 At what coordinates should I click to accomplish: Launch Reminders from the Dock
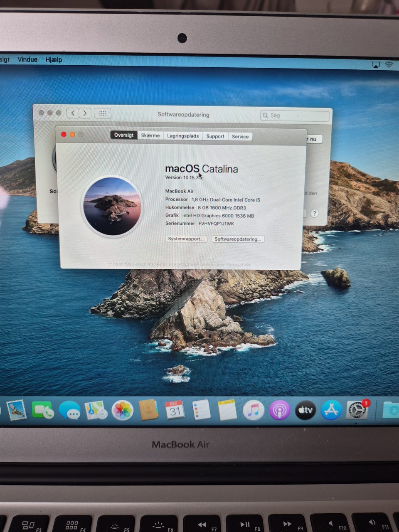point(201,410)
